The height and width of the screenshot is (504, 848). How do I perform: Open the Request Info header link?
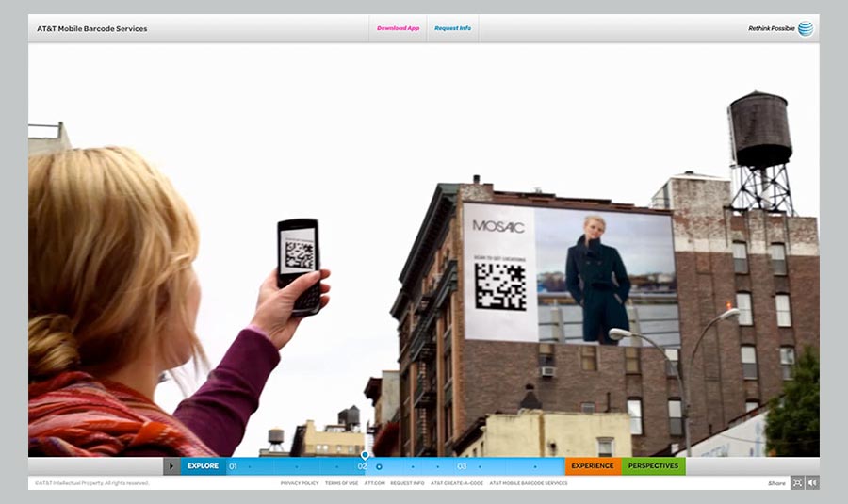(452, 28)
